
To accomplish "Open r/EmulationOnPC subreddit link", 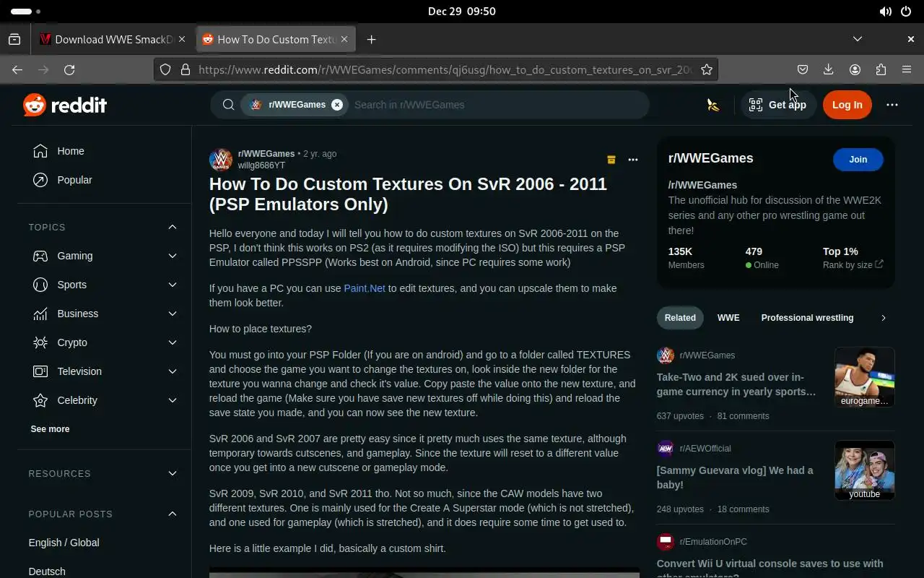I will point(713,542).
